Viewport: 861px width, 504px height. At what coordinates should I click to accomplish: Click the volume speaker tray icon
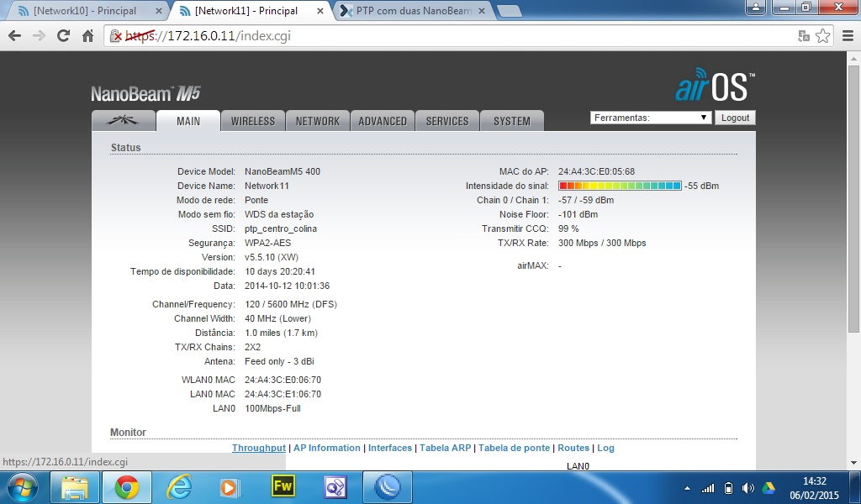coord(747,487)
